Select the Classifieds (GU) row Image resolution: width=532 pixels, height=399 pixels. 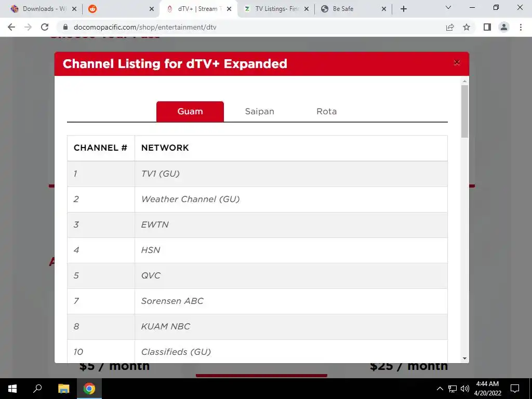[x=257, y=352]
